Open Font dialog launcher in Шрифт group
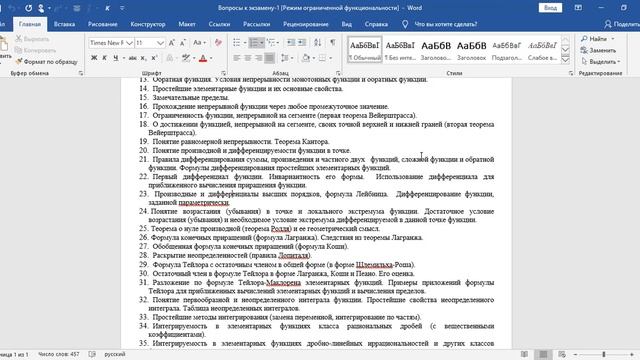Screen dimensions: 640x360 tap(224, 73)
